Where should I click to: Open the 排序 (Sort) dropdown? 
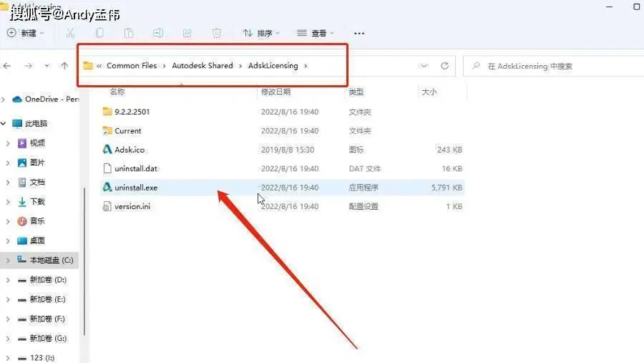261,33
